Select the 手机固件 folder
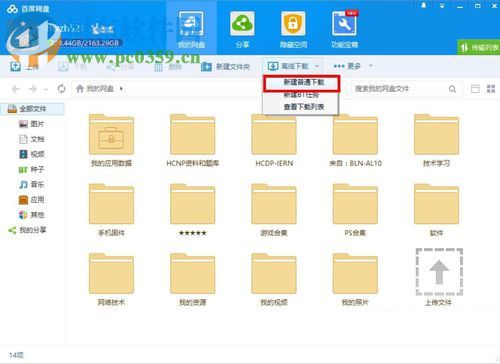 [x=111, y=210]
